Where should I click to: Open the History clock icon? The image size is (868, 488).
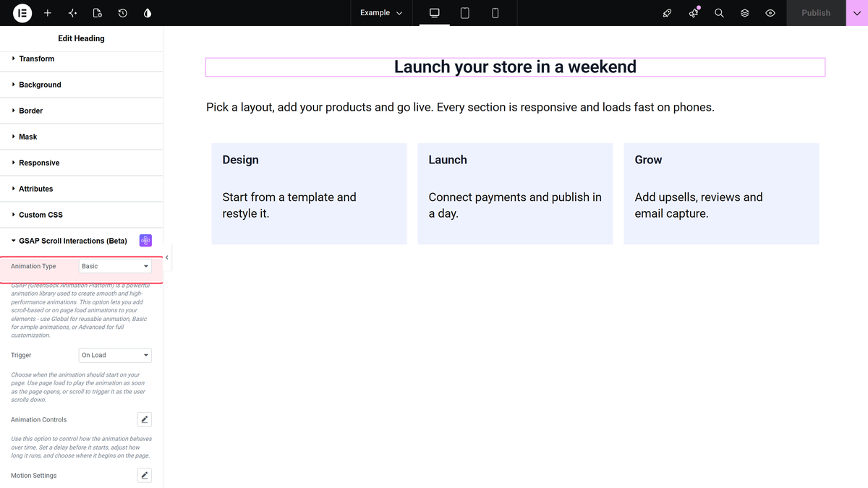coord(123,13)
